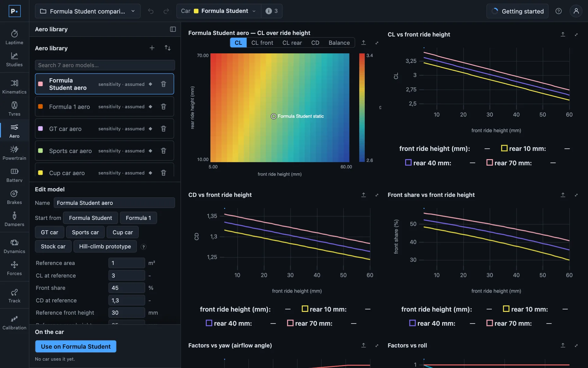Switch heatmap to Balance tab
Screen dimensions: 588x368
coord(339,43)
